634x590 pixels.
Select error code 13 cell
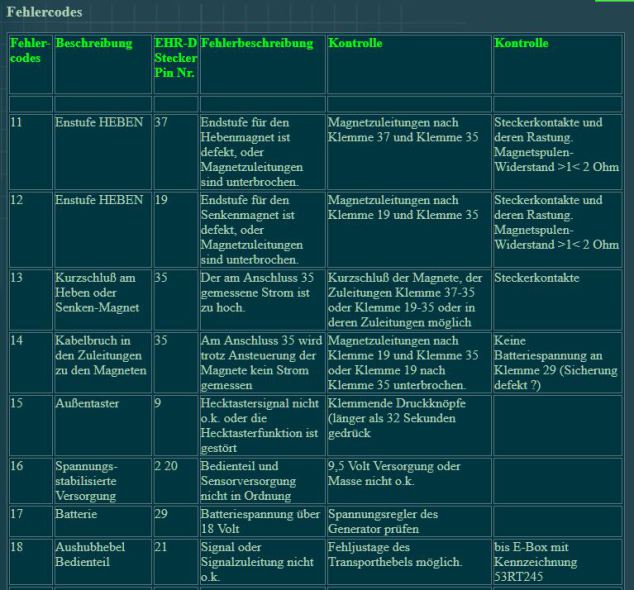(x=17, y=276)
